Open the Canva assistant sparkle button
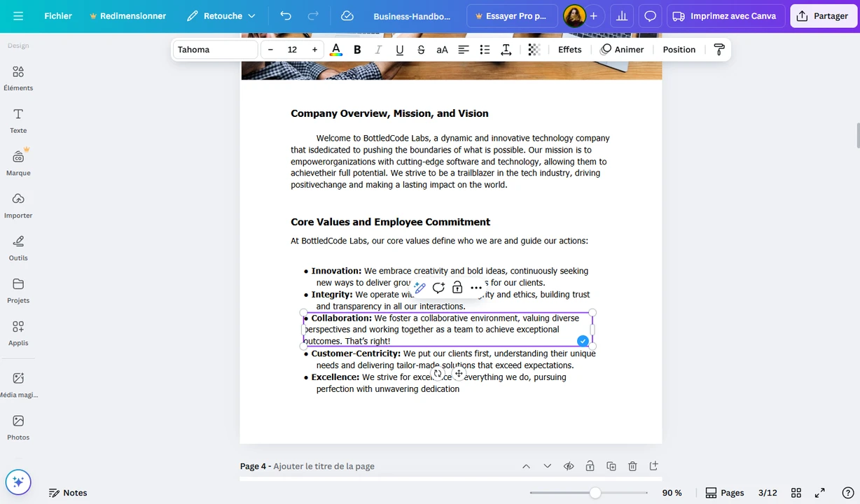860x504 pixels. click(18, 482)
